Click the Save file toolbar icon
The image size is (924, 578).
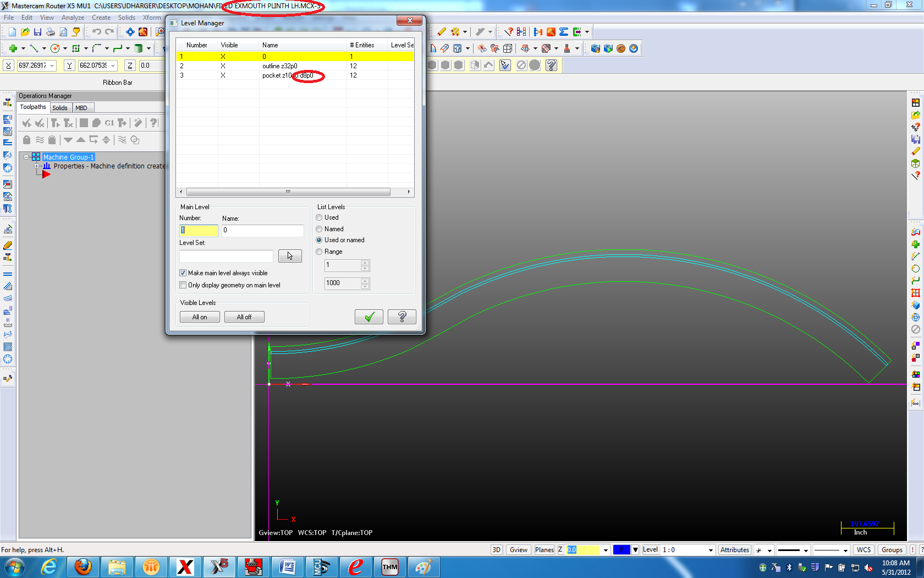coord(37,32)
